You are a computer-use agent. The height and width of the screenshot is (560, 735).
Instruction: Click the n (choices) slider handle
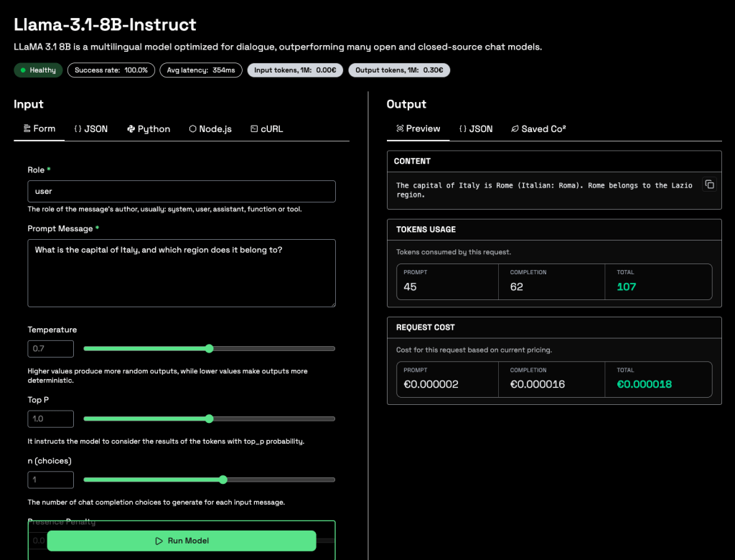pos(223,480)
